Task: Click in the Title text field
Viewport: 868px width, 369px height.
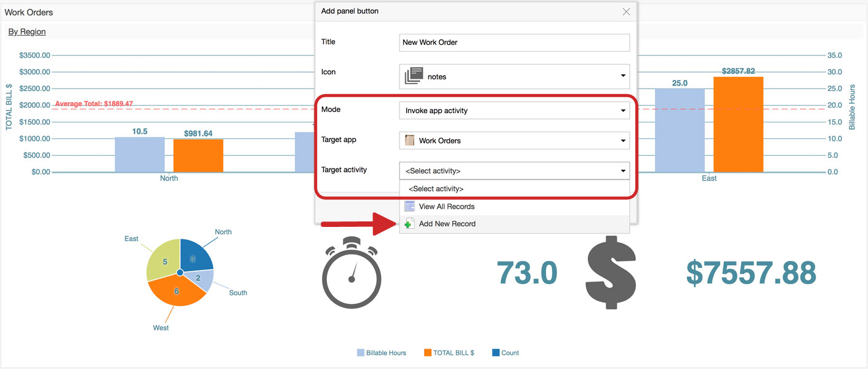Action: tap(514, 42)
